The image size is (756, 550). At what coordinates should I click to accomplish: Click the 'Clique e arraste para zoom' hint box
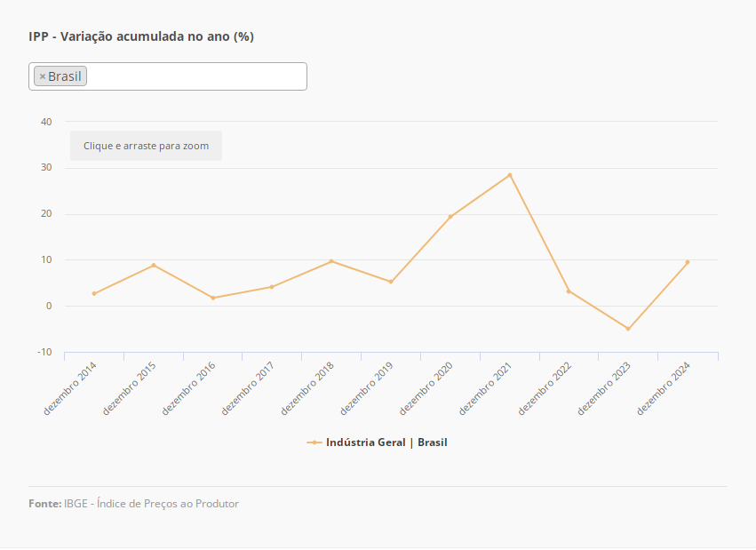(x=146, y=146)
